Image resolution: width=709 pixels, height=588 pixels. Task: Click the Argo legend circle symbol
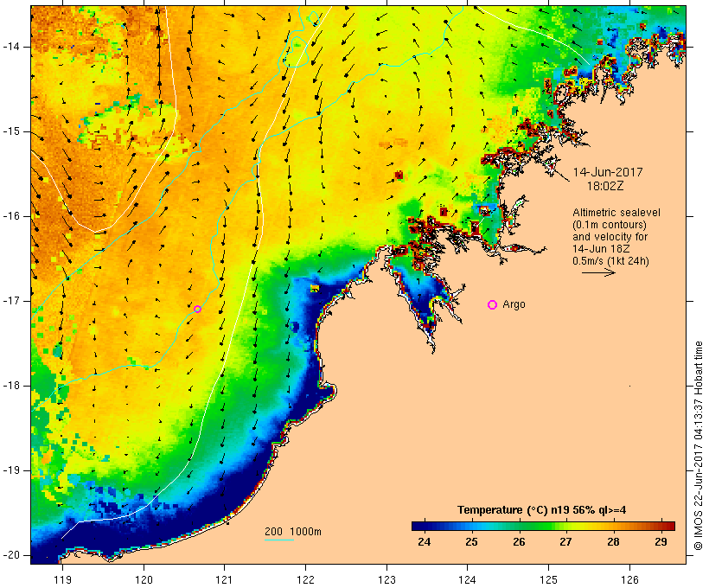pos(493,305)
